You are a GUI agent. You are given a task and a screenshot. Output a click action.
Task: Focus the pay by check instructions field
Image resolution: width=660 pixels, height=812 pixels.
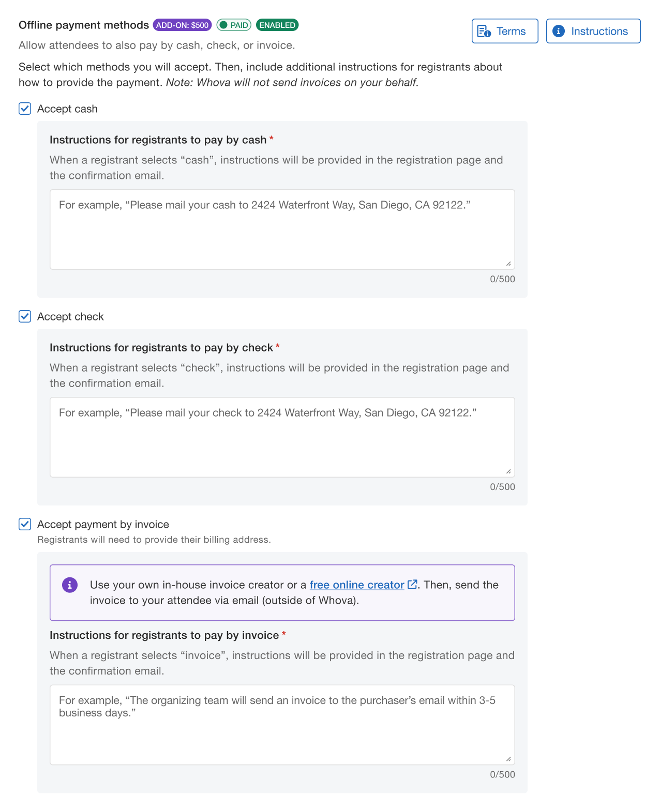click(282, 437)
